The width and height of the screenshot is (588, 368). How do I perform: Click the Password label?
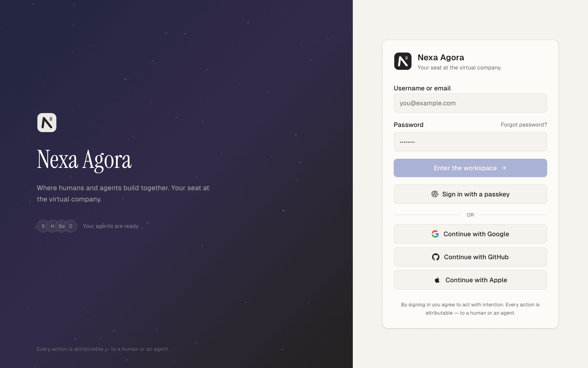tap(408, 125)
